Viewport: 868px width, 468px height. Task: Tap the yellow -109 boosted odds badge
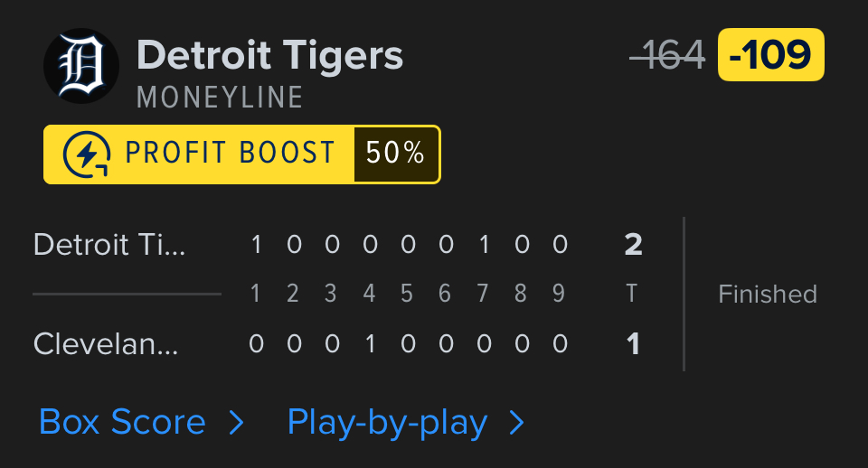770,55
